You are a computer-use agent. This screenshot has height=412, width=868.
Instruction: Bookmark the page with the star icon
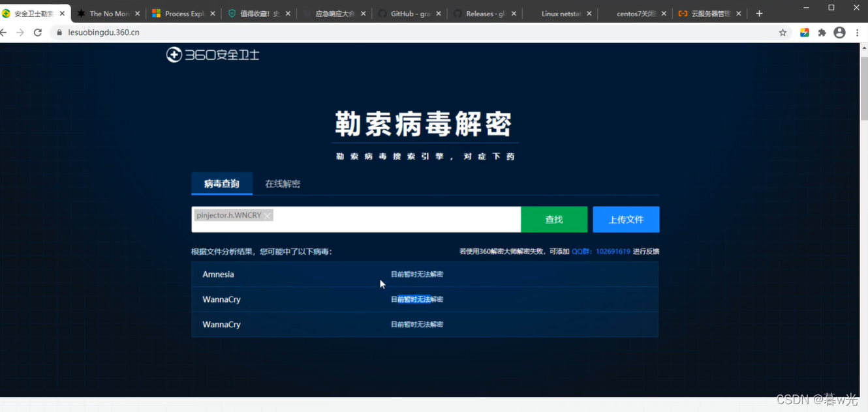(x=783, y=31)
